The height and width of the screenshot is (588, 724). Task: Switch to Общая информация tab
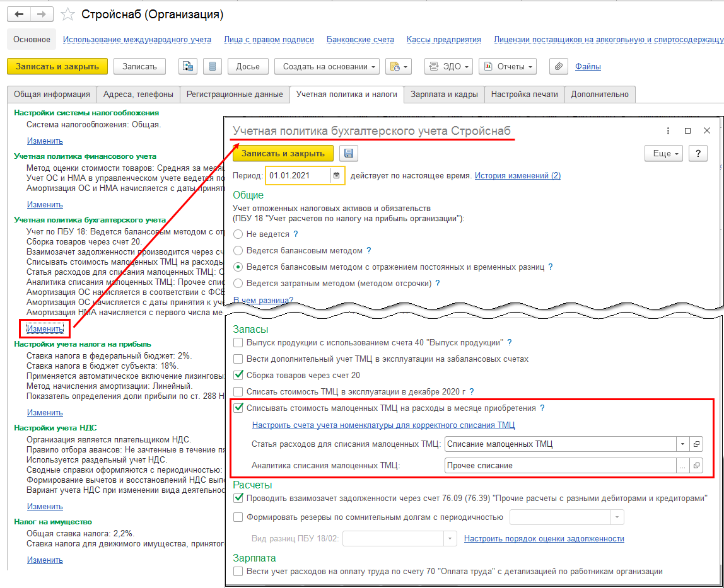pyautogui.click(x=52, y=94)
